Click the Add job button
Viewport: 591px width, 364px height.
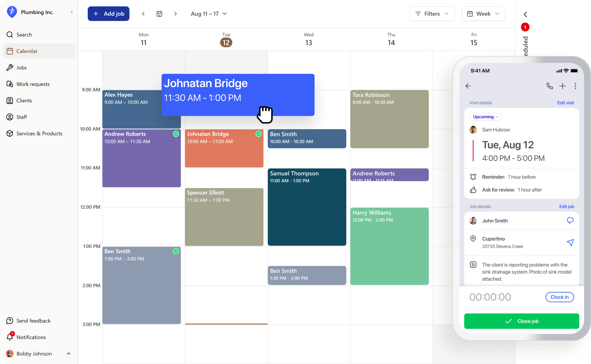pyautogui.click(x=109, y=14)
